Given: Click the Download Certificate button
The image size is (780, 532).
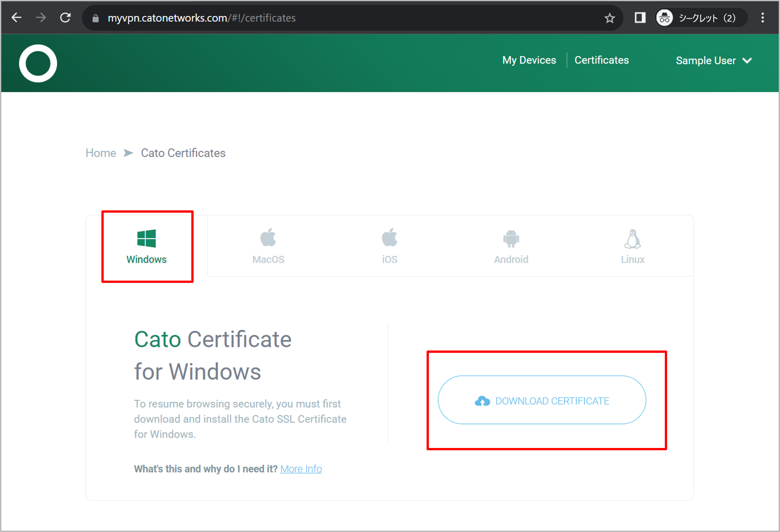Looking at the screenshot, I should tap(542, 400).
